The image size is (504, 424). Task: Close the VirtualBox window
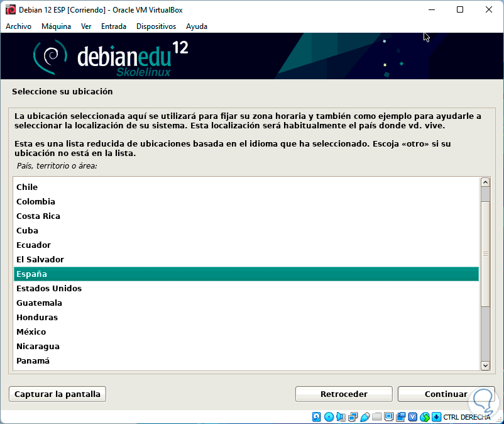[488, 10]
